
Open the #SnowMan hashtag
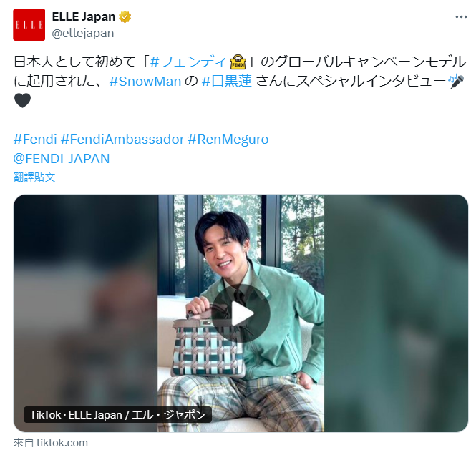tap(145, 82)
